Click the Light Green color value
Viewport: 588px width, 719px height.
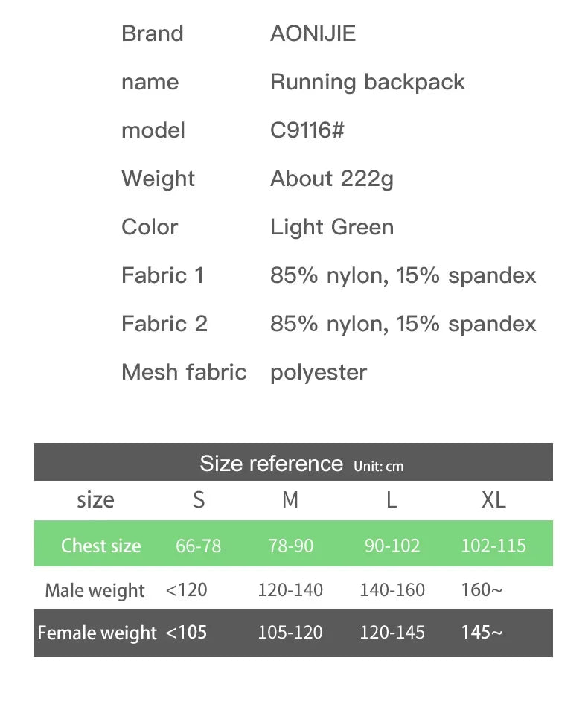pyautogui.click(x=331, y=227)
